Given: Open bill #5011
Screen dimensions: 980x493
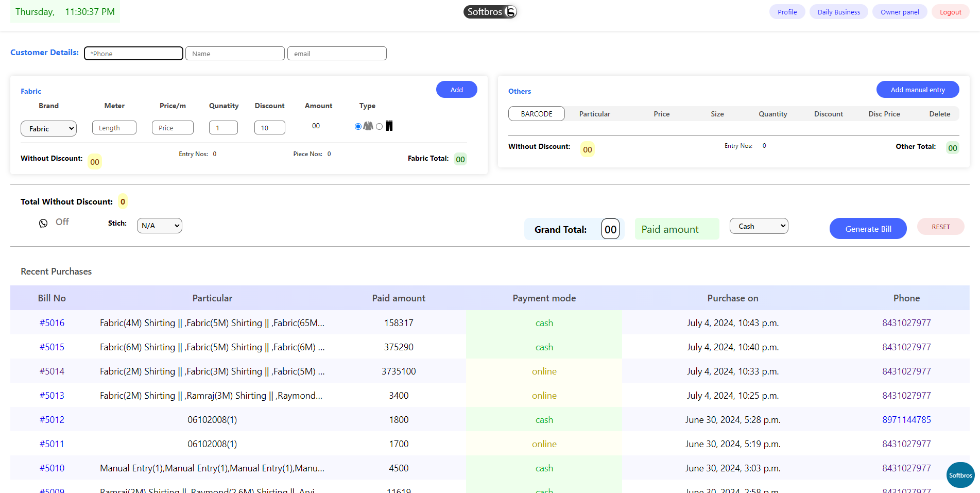Looking at the screenshot, I should click(x=52, y=444).
